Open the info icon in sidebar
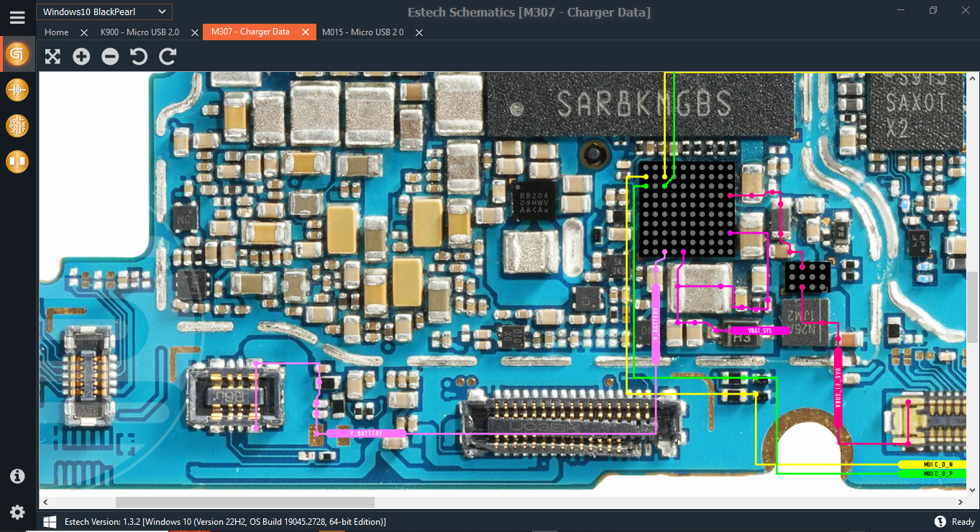 point(17,476)
